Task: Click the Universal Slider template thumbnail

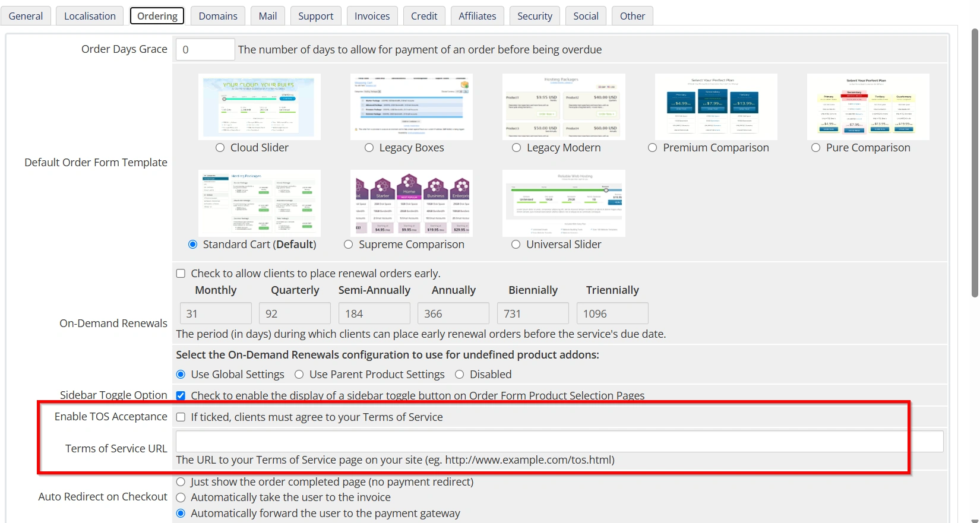Action: click(564, 204)
